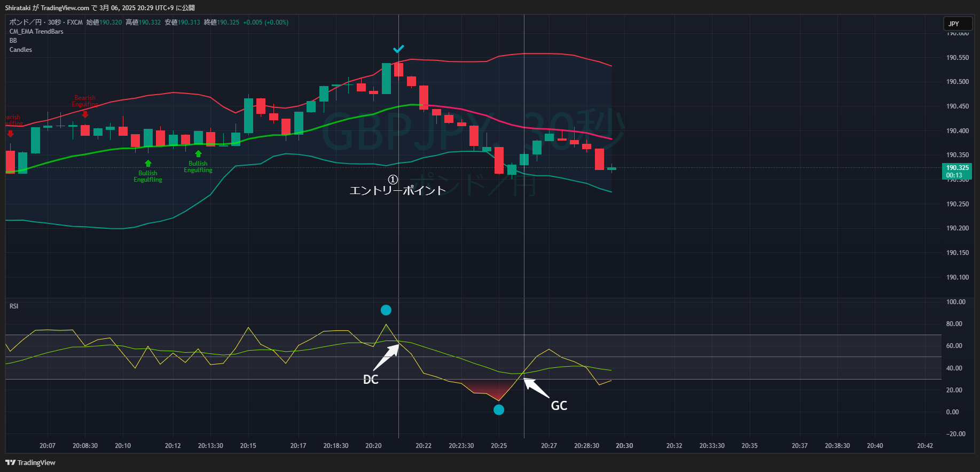The height and width of the screenshot is (472, 980).
Task: Click the 190.450 price axis label
Action: pyautogui.click(x=958, y=106)
